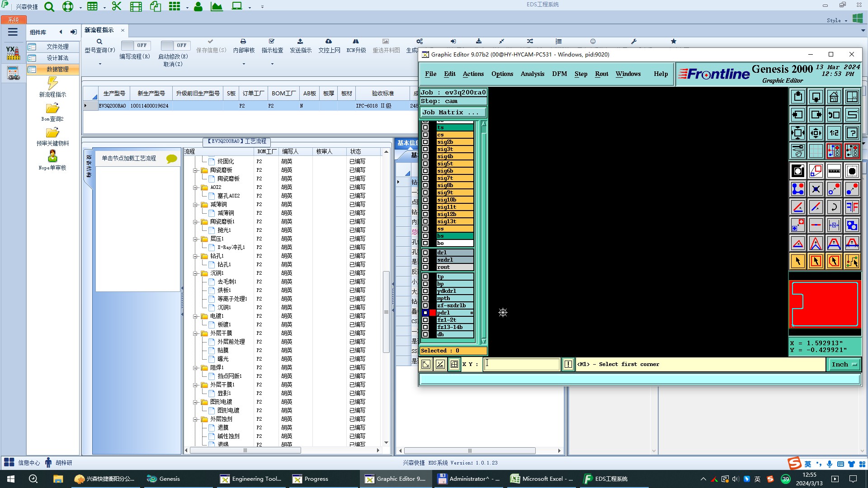The height and width of the screenshot is (488, 868).
Task: Toggle the 编写流程 OFF switch
Action: [135, 45]
